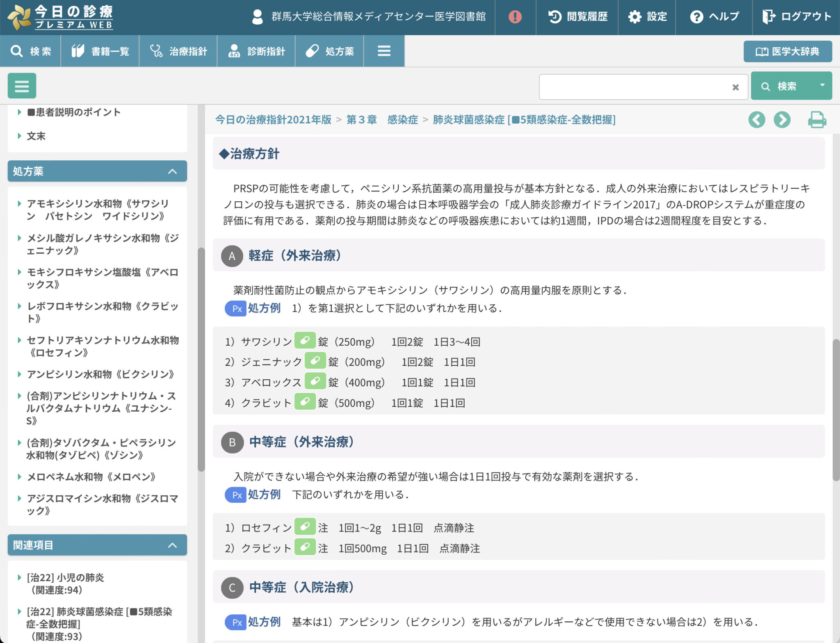Go to previous article arrow icon

coord(757,120)
